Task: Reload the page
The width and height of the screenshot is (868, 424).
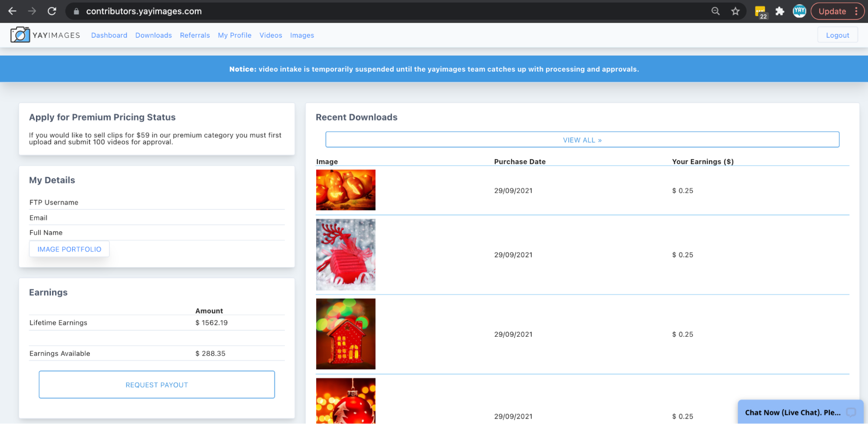Action: (52, 11)
